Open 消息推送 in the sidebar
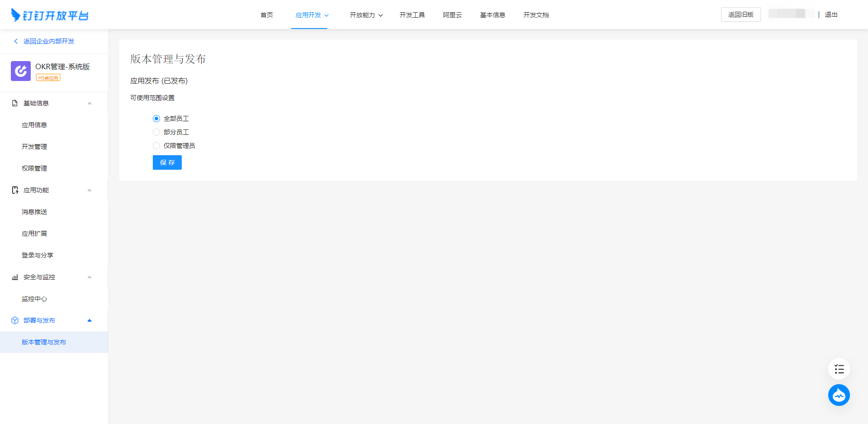Image resolution: width=868 pixels, height=424 pixels. (34, 212)
